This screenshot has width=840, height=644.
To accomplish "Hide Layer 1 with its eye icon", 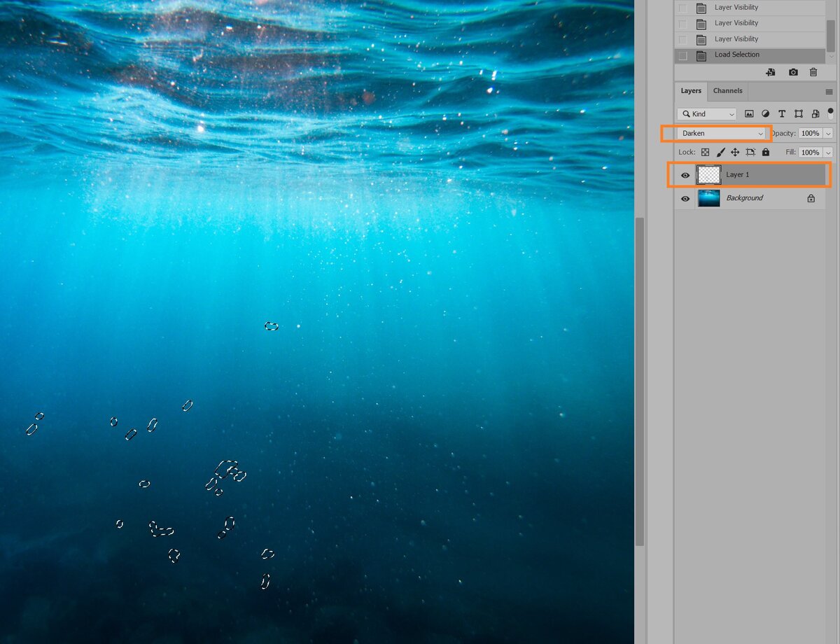I will 685,175.
